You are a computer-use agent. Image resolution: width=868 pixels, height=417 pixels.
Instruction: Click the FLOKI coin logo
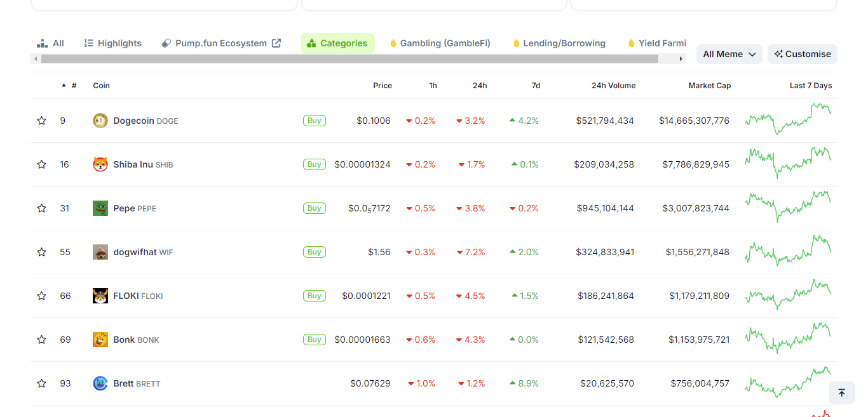[100, 296]
